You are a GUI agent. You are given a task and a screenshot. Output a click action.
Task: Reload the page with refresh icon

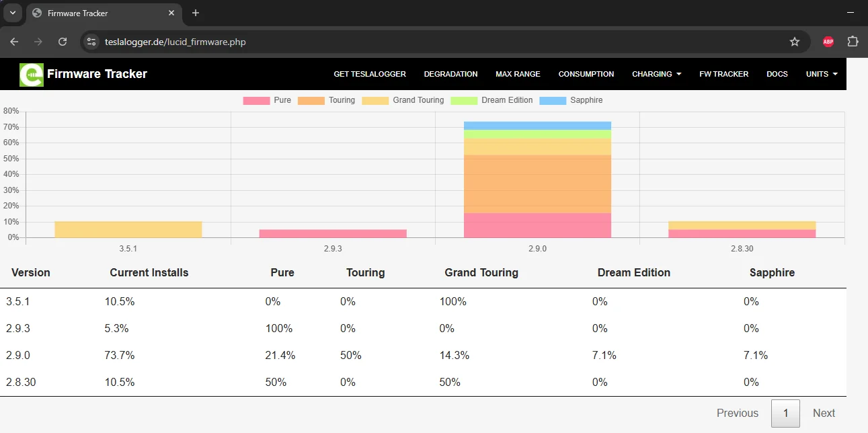click(63, 42)
